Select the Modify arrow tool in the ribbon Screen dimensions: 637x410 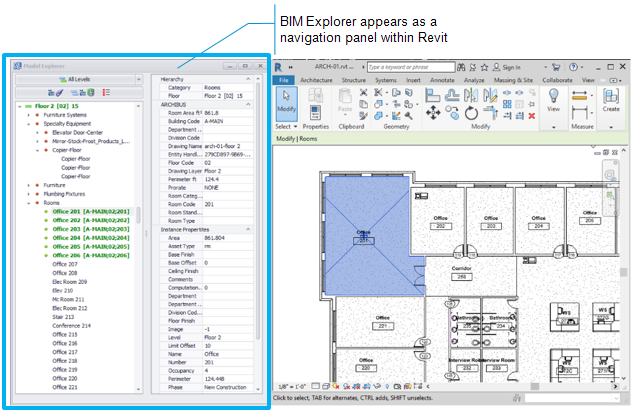286,104
